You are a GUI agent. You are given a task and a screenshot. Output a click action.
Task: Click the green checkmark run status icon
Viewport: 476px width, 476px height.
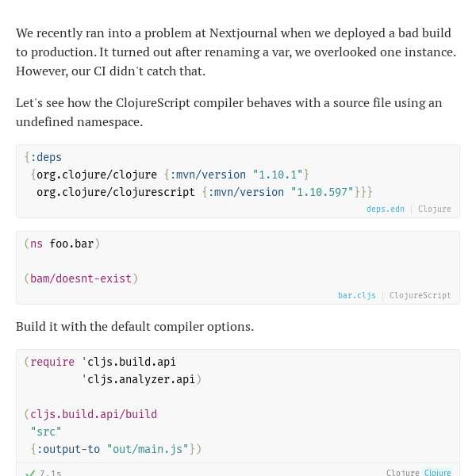coord(30,474)
